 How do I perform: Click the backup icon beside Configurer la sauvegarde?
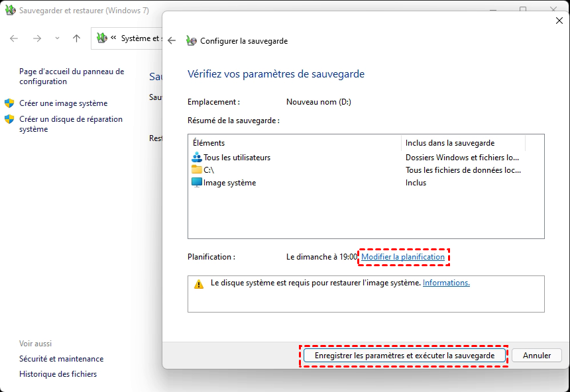pos(192,40)
